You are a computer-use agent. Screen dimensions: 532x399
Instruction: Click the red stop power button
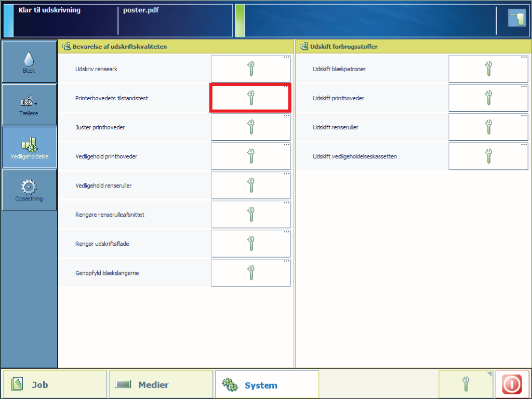click(512, 384)
